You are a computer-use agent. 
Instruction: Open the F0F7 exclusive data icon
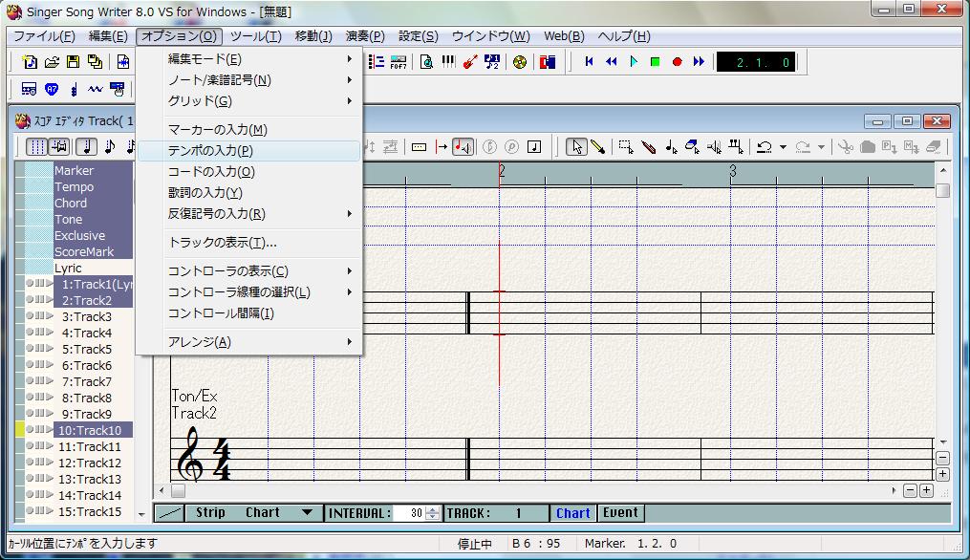[399, 62]
